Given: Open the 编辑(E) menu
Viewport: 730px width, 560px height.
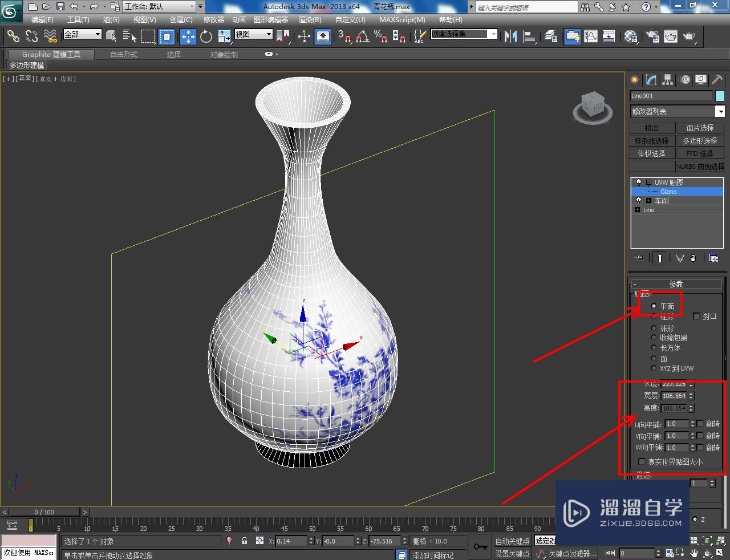Looking at the screenshot, I should pyautogui.click(x=42, y=20).
